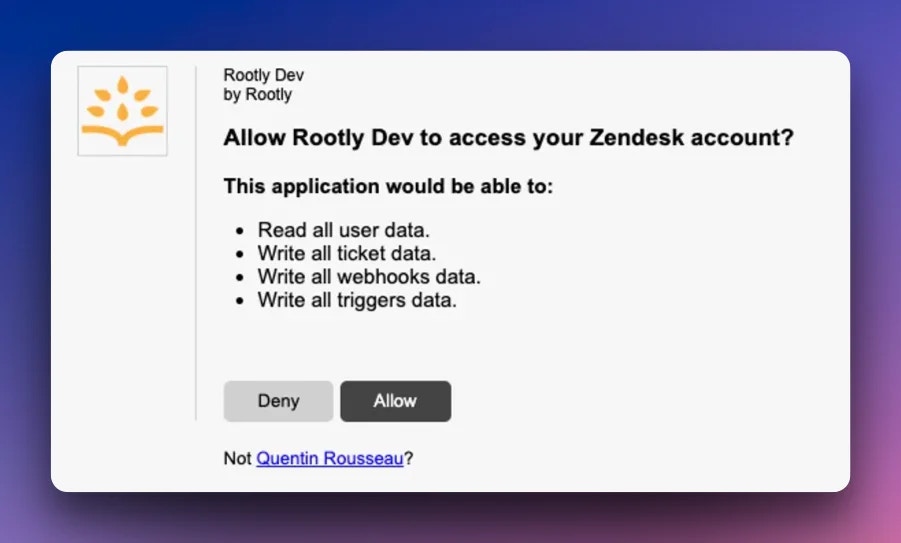
Task: Deny Rootly Dev access to Zendesk
Action: 278,401
